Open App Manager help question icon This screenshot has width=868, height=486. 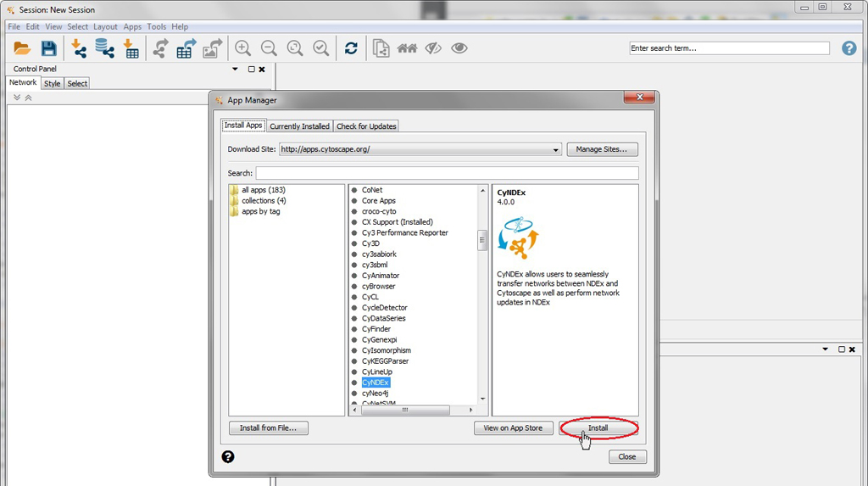pos(228,456)
